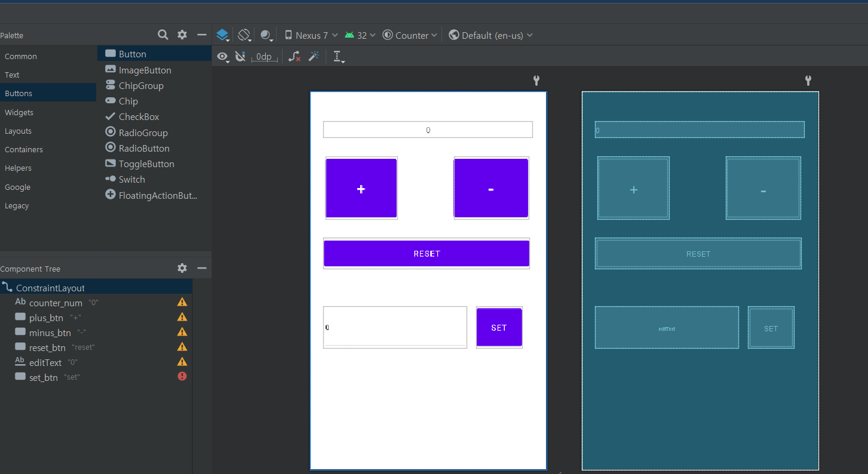Image resolution: width=868 pixels, height=474 pixels.
Task: Select the Layouts palette category
Action: pyautogui.click(x=48, y=131)
